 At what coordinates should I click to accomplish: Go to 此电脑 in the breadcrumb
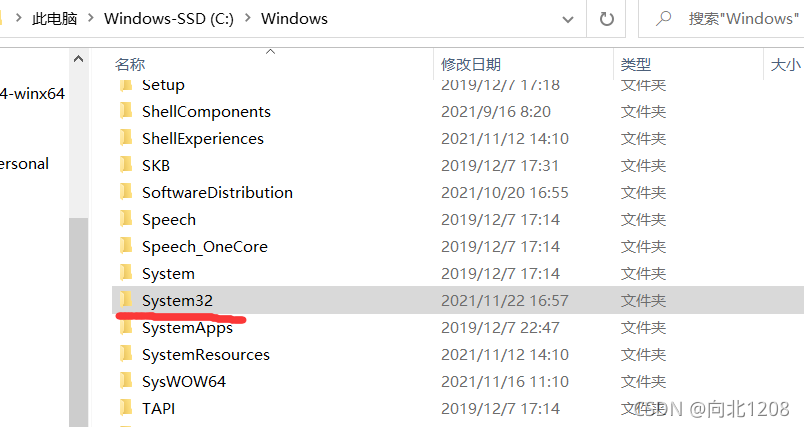54,18
